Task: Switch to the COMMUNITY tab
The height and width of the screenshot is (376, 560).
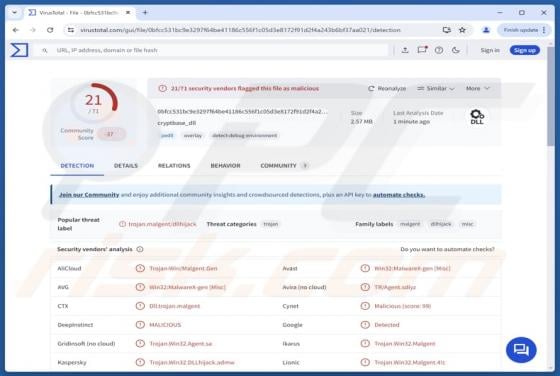Action: coord(284,166)
